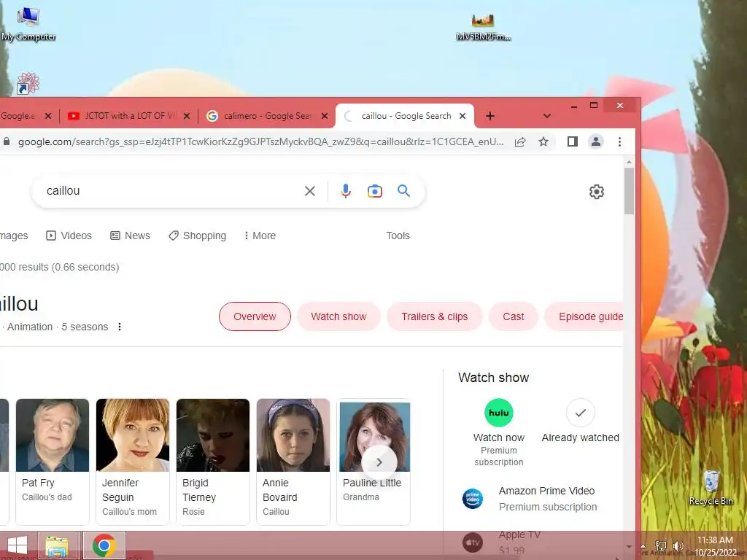Select the Trailers & clips chip
This screenshot has width=747, height=560.
(x=435, y=316)
